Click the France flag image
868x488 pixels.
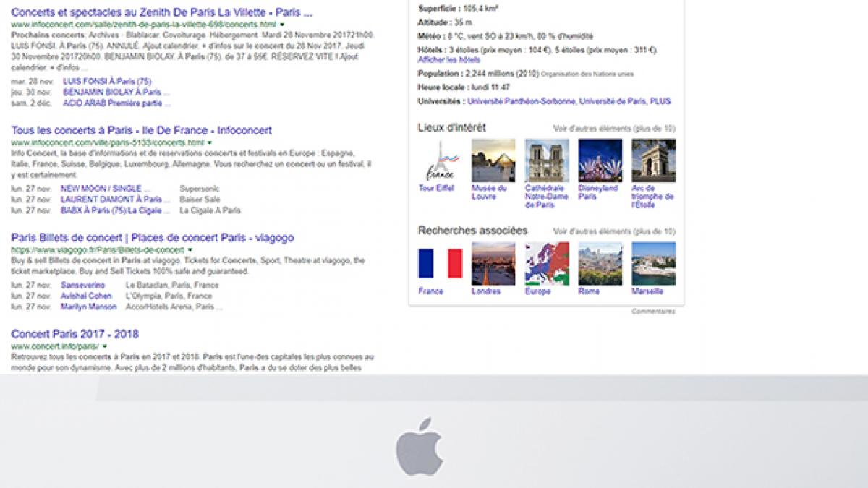[440, 264]
